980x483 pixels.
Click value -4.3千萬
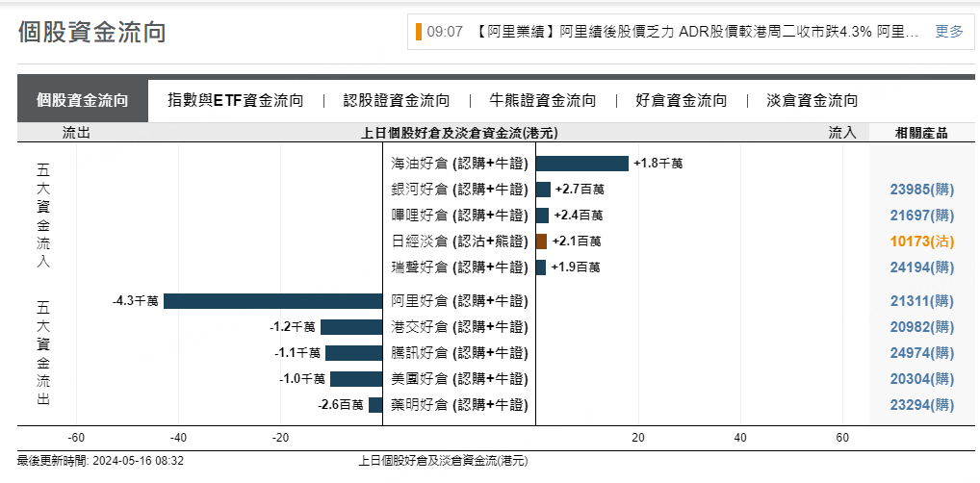pyautogui.click(x=136, y=301)
